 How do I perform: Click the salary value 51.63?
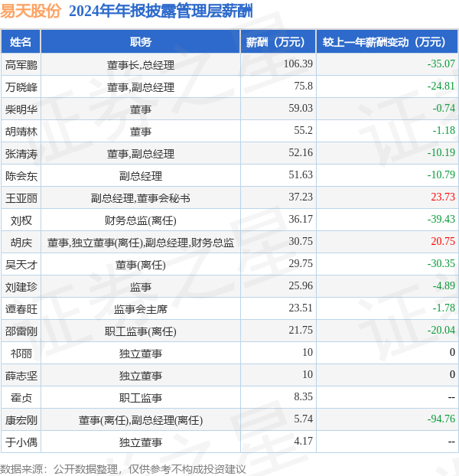pos(301,174)
